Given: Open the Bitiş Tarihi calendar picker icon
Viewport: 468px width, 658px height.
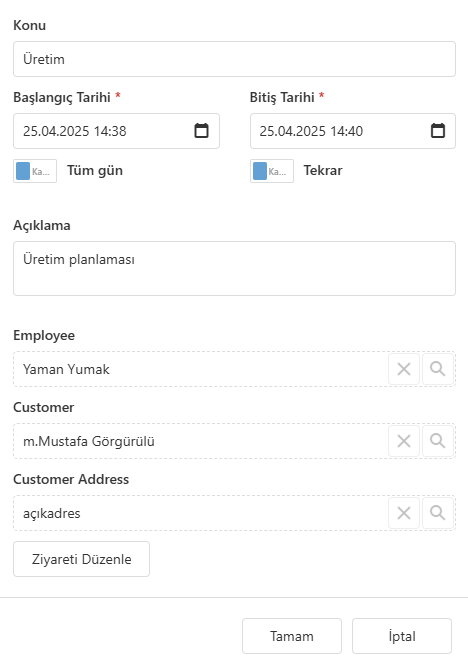Looking at the screenshot, I should tap(438, 131).
